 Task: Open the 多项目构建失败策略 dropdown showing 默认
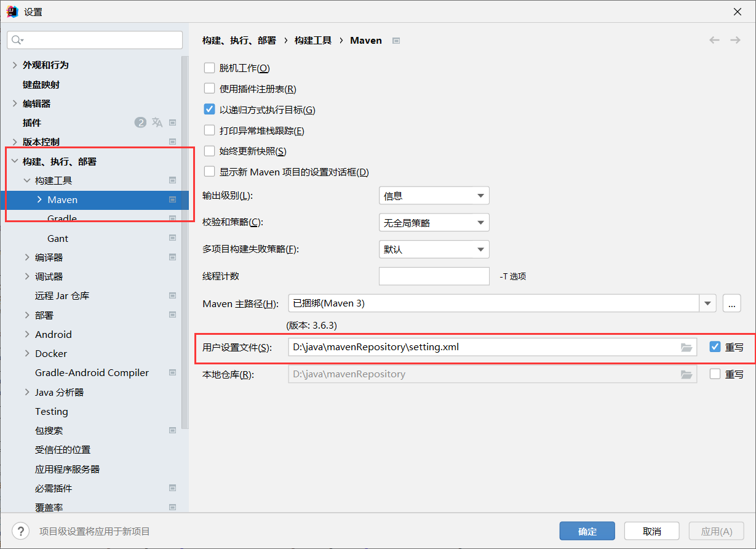coord(434,249)
